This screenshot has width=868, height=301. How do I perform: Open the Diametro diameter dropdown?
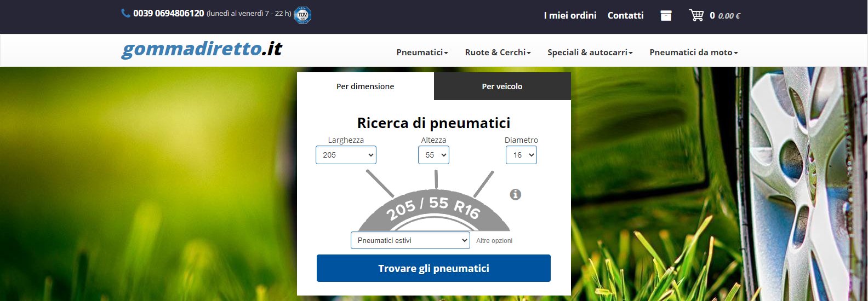tap(521, 155)
